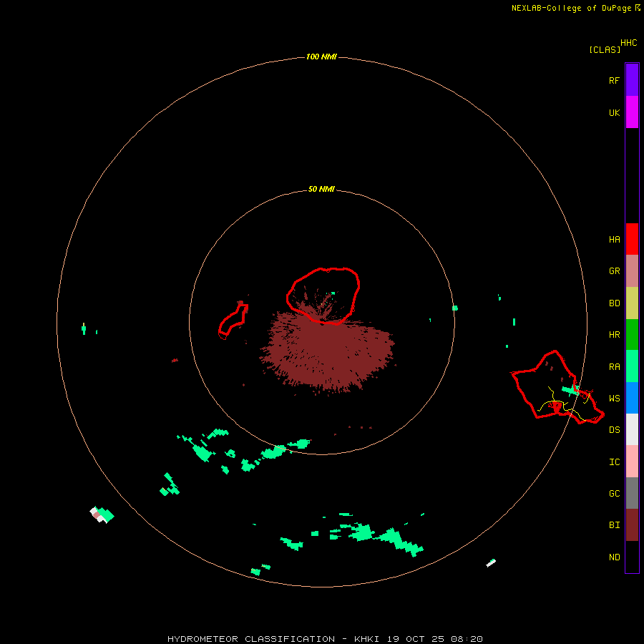Click the 50 NMI range ring label
The height and width of the screenshot is (644, 644).
321,190
